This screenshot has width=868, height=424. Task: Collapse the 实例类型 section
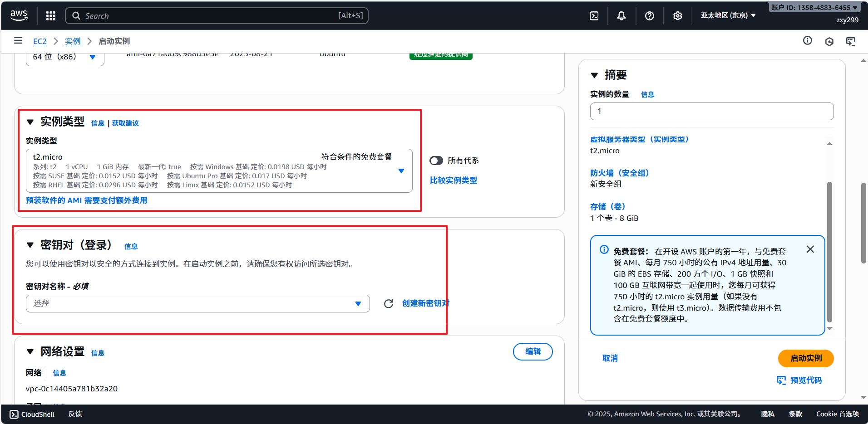coord(30,122)
